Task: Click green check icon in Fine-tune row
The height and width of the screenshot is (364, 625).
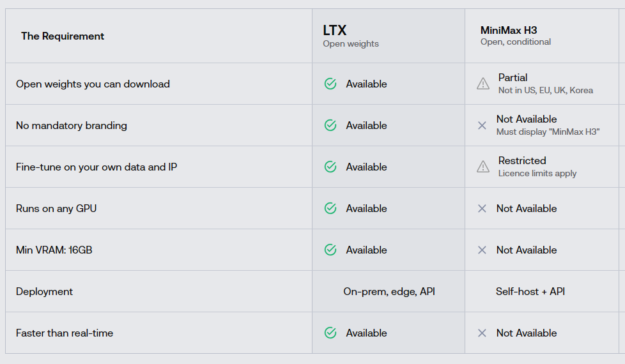Action: pyautogui.click(x=330, y=167)
